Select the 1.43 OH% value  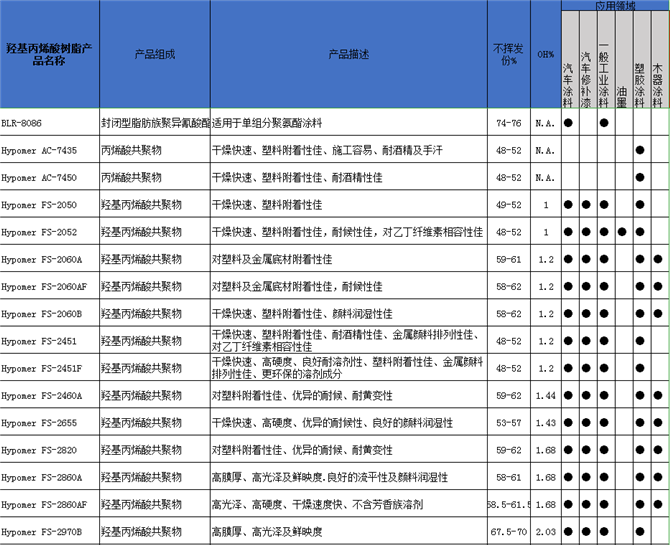(x=546, y=423)
